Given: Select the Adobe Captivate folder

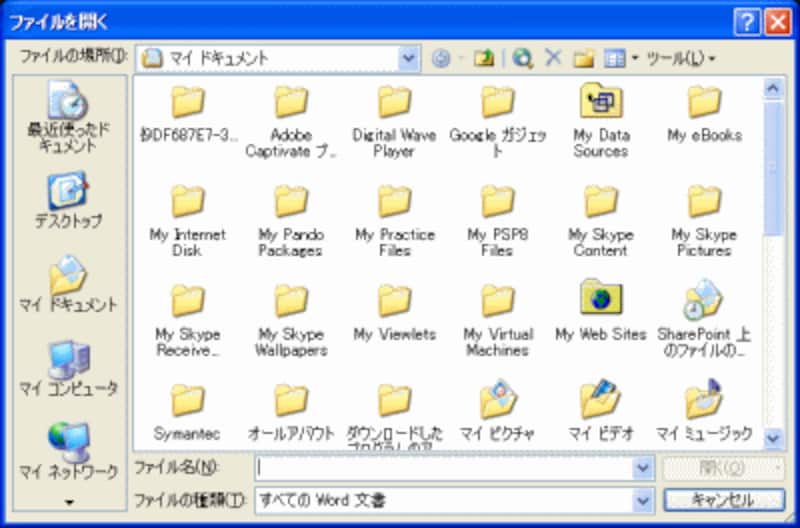Looking at the screenshot, I should 291,121.
